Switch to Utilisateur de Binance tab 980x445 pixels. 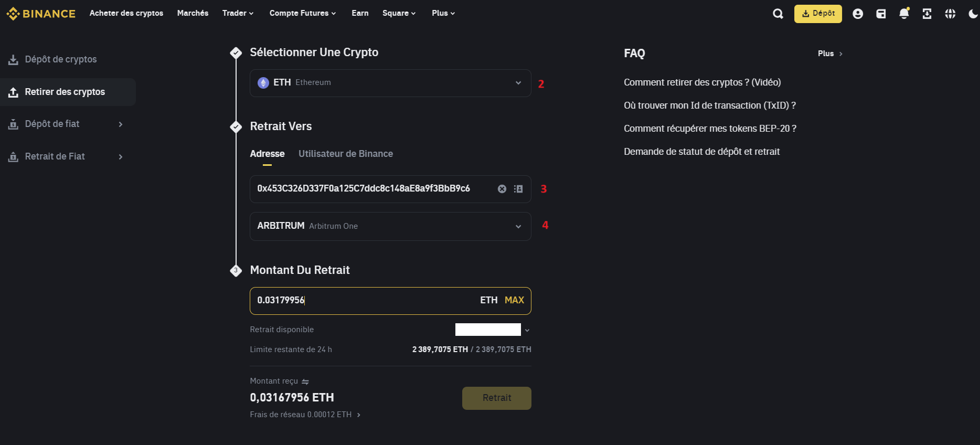[346, 154]
